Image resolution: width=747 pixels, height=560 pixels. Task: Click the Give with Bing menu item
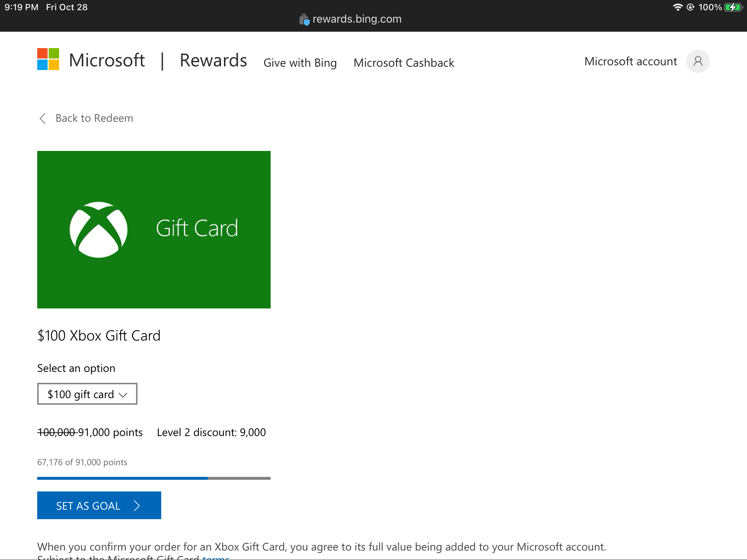[300, 62]
